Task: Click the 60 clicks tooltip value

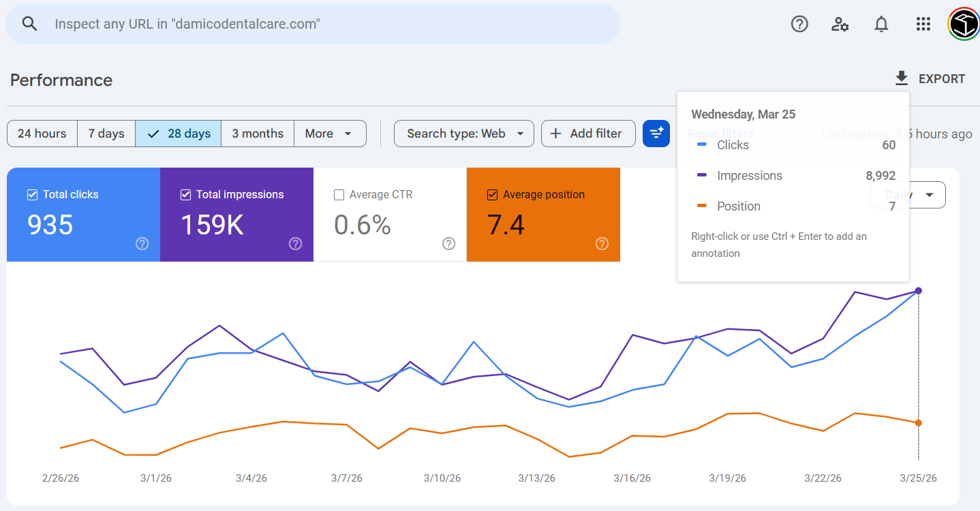Action: [x=889, y=145]
